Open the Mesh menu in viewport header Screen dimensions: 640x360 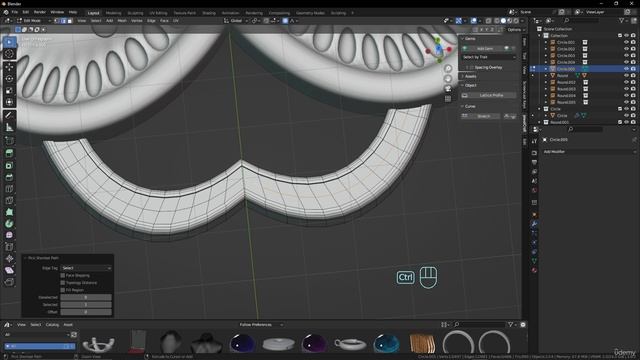pos(122,20)
